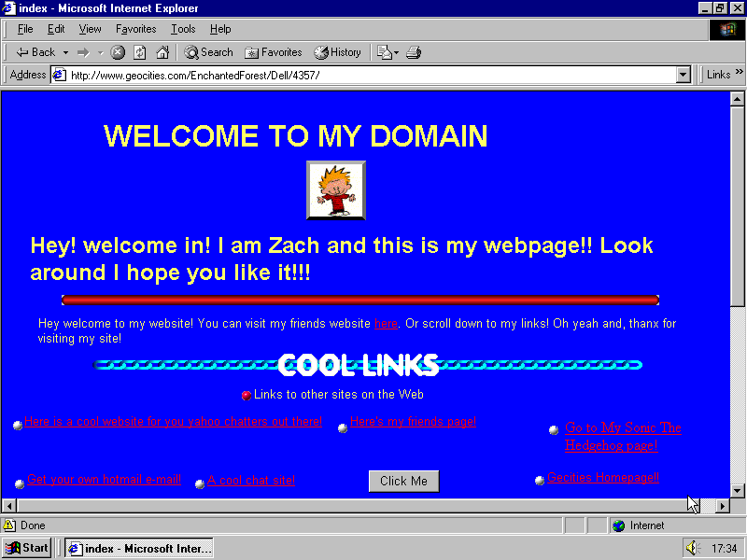Go to Home using the house icon

pos(162,52)
